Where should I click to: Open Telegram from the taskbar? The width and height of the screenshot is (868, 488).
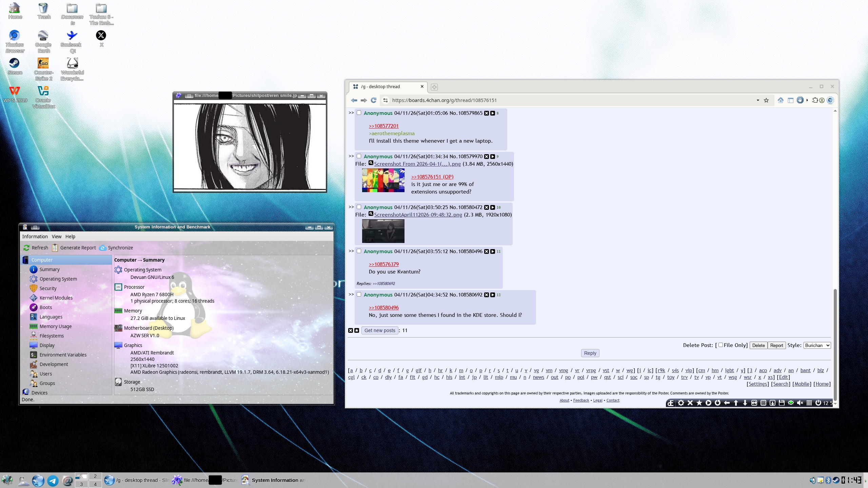53,480
